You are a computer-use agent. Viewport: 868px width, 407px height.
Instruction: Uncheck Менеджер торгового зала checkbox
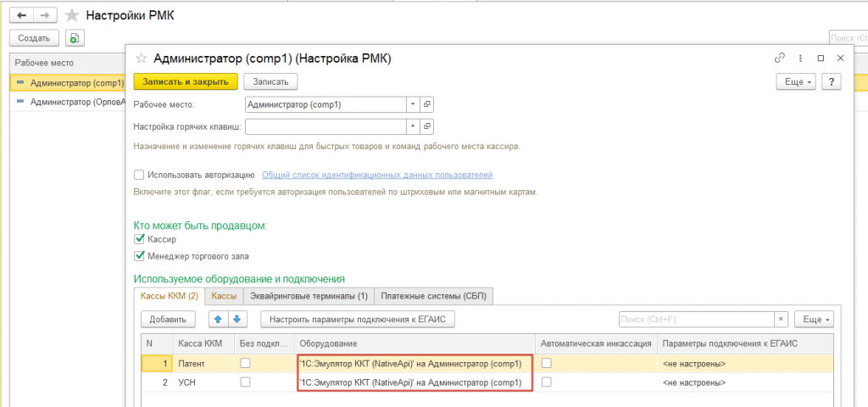tap(139, 256)
